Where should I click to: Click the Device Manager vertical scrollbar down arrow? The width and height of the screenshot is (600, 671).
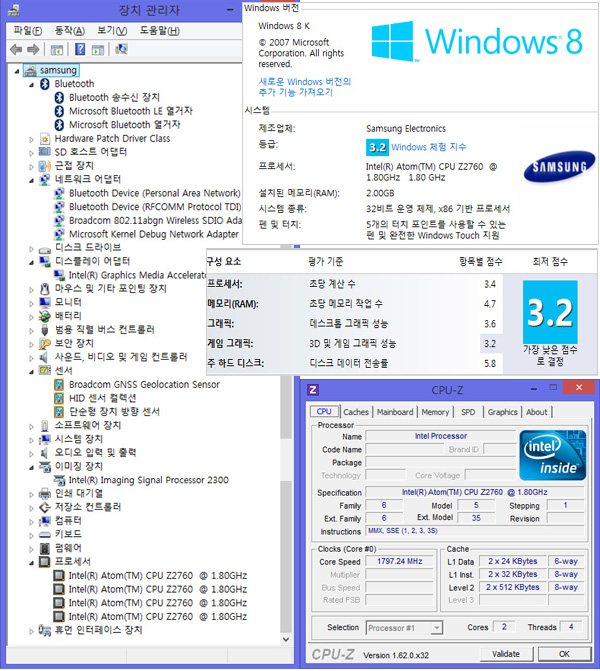(286, 639)
